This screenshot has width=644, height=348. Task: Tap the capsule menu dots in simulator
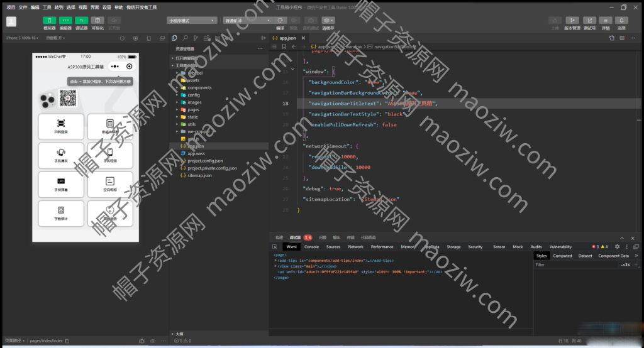click(115, 67)
